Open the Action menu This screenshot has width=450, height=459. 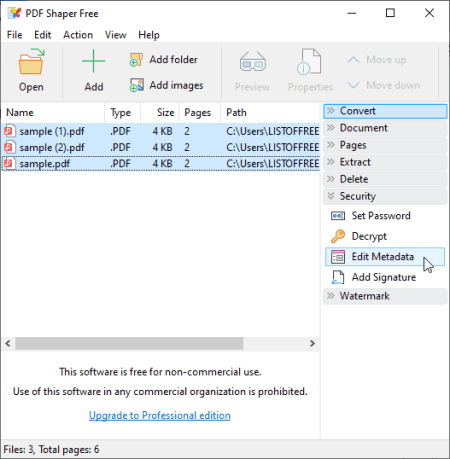(78, 35)
